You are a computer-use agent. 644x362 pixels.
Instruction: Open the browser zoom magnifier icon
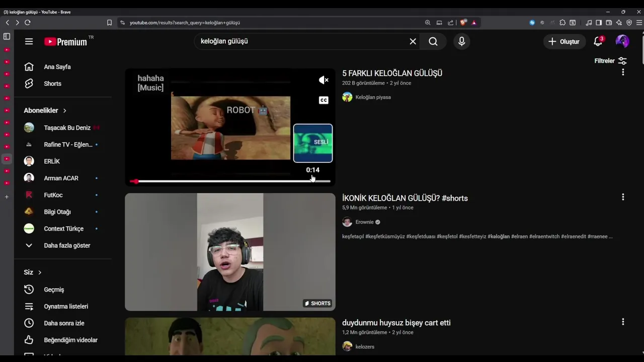click(x=428, y=23)
